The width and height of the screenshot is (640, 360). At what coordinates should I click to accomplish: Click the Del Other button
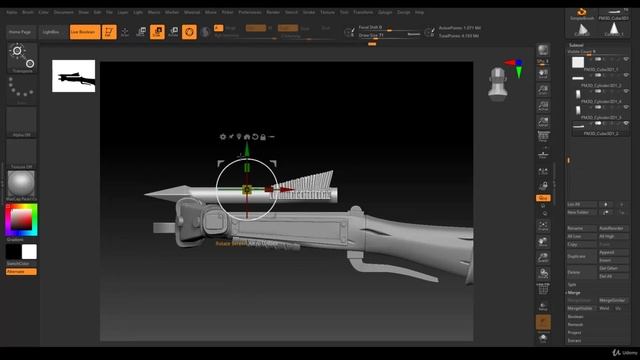[x=613, y=268]
